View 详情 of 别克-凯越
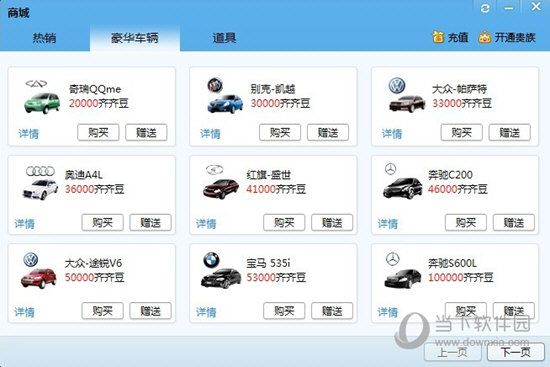Image resolution: width=550 pixels, height=367 pixels. click(x=210, y=134)
